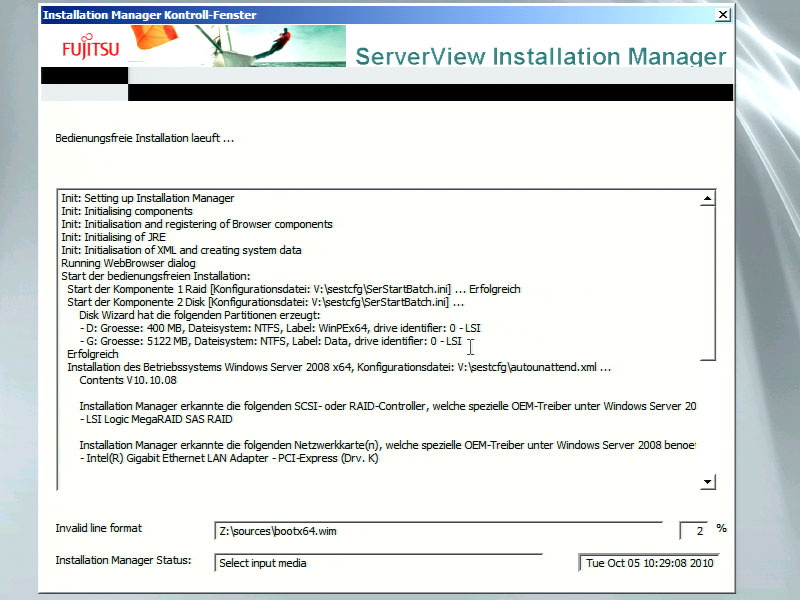Click 'Bedienungsfreie Installation laeuft' text
The width and height of the screenshot is (800, 600).
tap(144, 138)
